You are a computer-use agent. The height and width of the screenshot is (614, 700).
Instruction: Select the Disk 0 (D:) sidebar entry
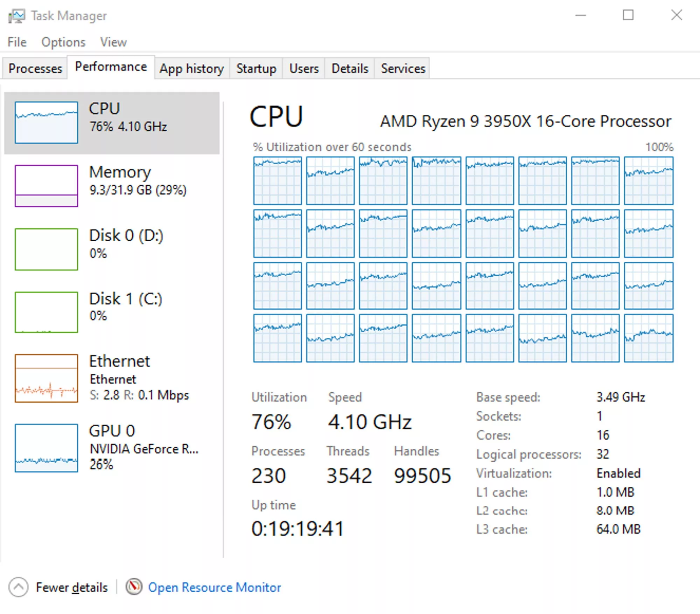(112, 249)
